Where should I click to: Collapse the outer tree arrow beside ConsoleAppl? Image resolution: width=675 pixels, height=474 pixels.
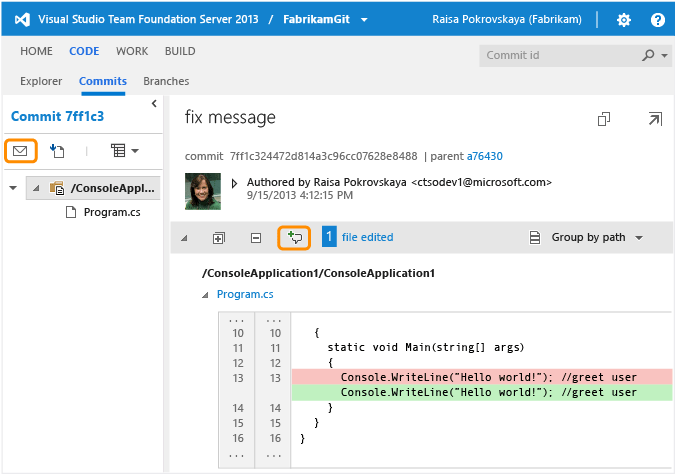pos(13,188)
